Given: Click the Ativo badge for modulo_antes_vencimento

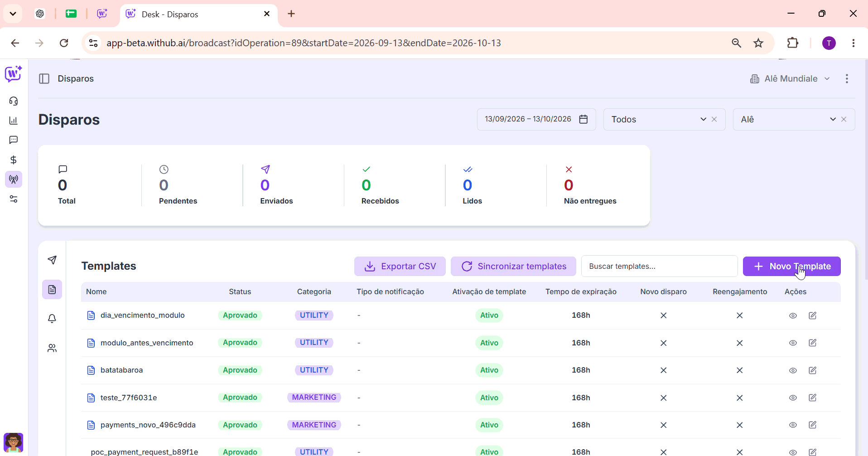Looking at the screenshot, I should pos(489,343).
